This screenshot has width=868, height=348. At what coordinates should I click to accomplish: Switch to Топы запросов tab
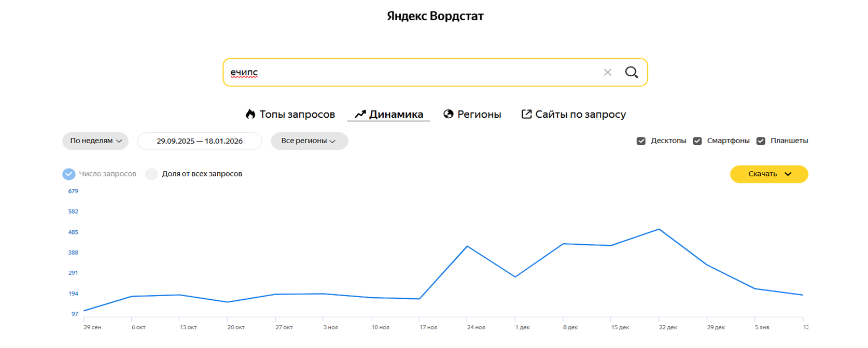tap(297, 114)
